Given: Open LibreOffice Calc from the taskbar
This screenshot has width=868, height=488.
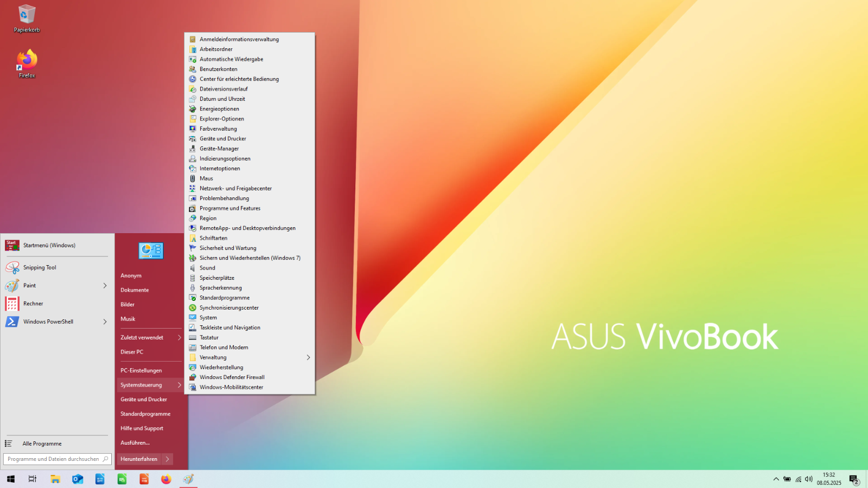Looking at the screenshot, I should [x=122, y=479].
